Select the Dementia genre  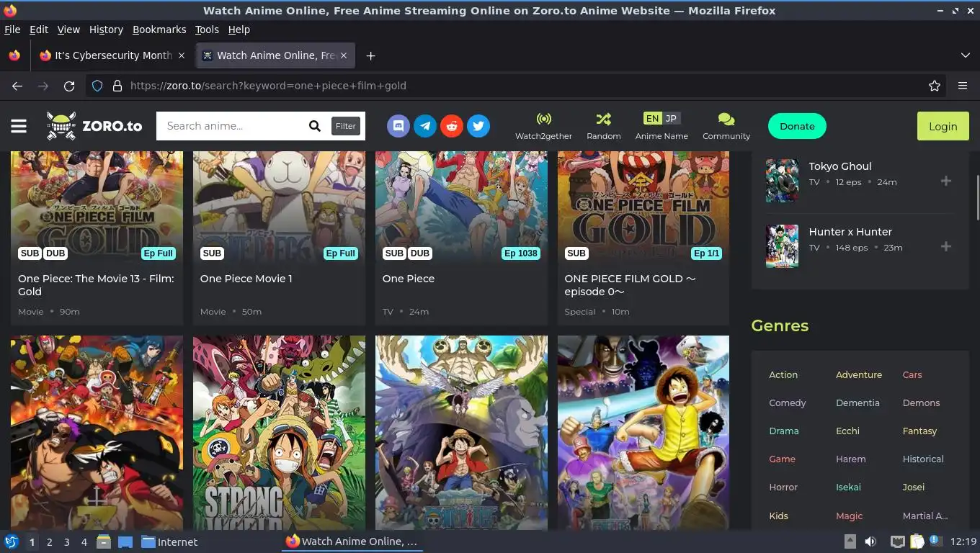857,403
